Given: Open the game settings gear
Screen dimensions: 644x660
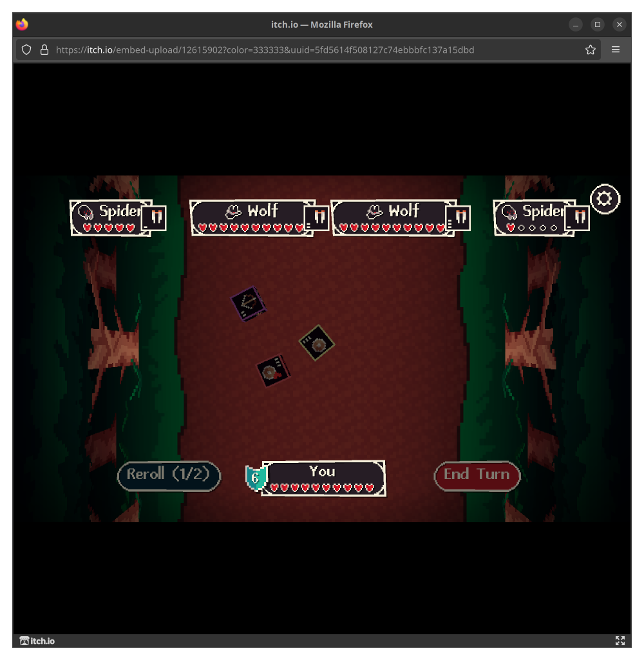Looking at the screenshot, I should pos(605,199).
